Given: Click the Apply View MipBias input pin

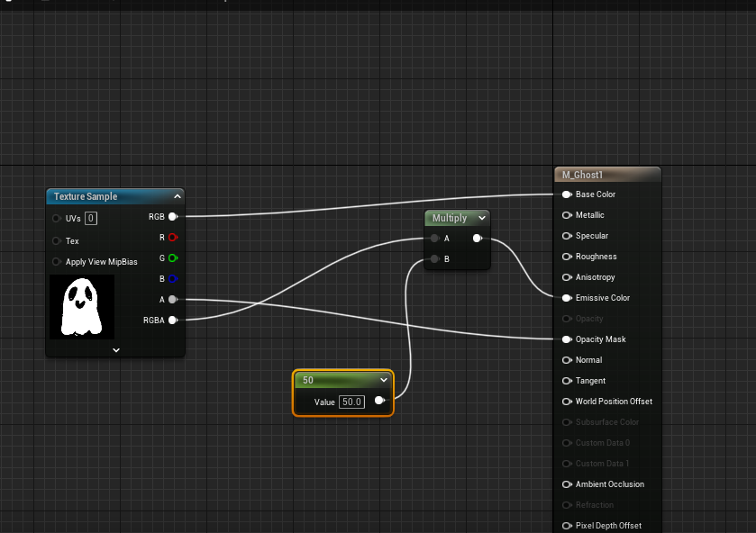Looking at the screenshot, I should point(57,262).
